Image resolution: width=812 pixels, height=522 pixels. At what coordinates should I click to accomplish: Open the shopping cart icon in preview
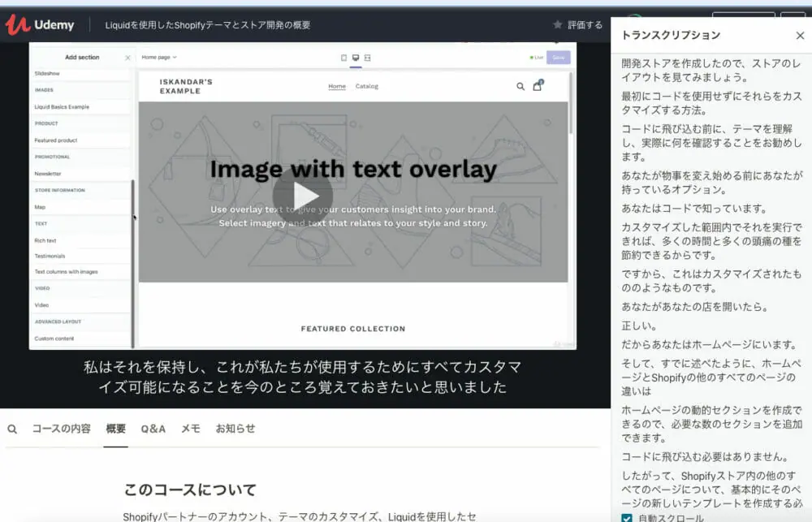pyautogui.click(x=538, y=86)
